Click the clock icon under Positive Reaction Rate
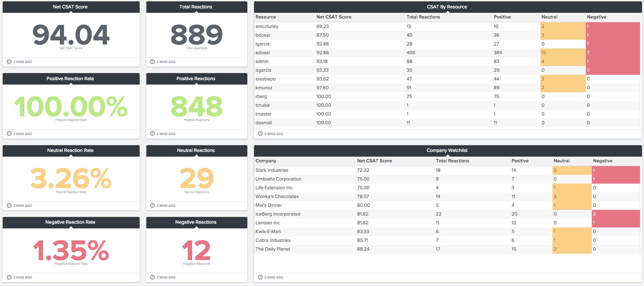Screen dimensions: 644x286 point(9,134)
